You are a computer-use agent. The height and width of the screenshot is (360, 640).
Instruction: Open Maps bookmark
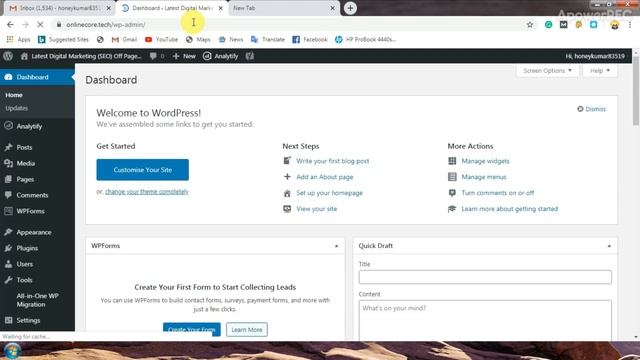click(198, 39)
